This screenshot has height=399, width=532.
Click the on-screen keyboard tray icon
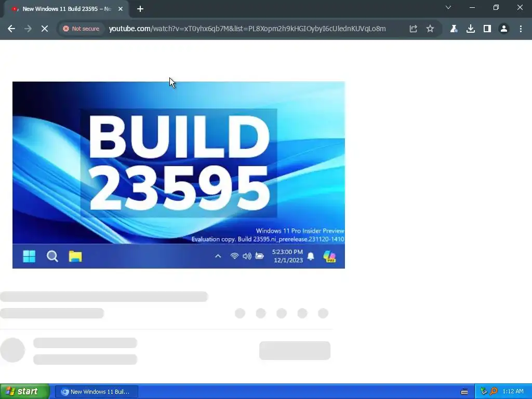click(x=464, y=392)
